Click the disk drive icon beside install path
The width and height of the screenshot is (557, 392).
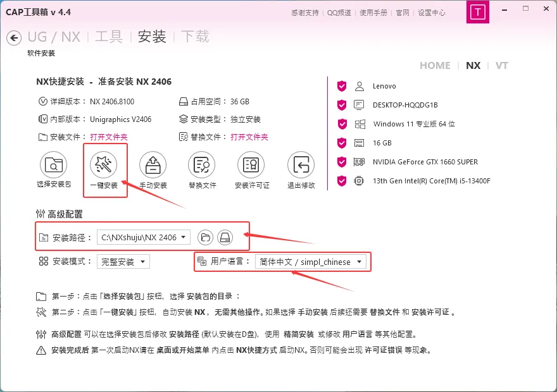pyautogui.click(x=225, y=237)
